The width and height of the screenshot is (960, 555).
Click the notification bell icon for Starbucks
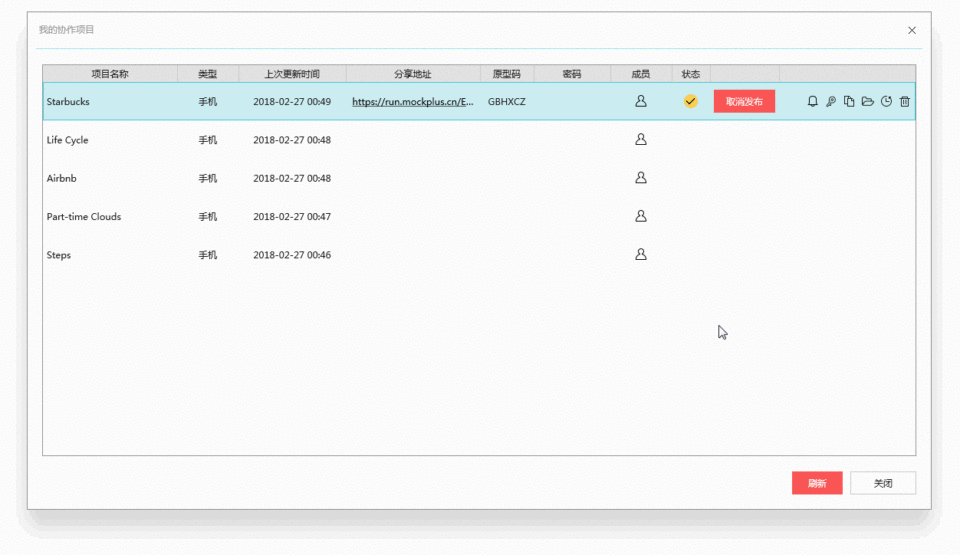(x=812, y=101)
